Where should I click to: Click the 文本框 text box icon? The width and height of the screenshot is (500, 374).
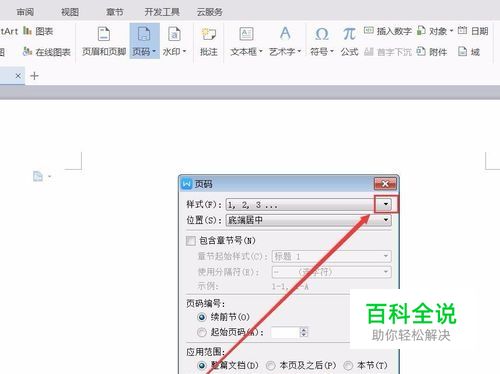click(246, 34)
